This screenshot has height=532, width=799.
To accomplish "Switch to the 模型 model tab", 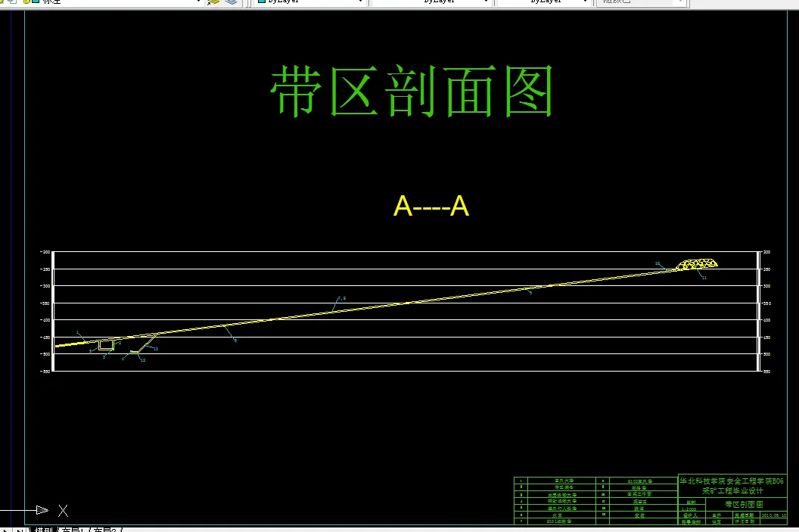I will click(43, 530).
